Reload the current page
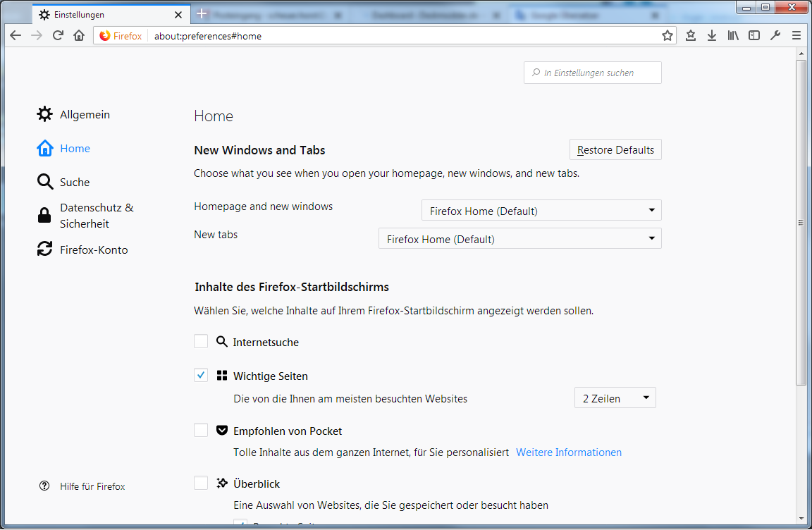812x530 pixels. [x=58, y=36]
